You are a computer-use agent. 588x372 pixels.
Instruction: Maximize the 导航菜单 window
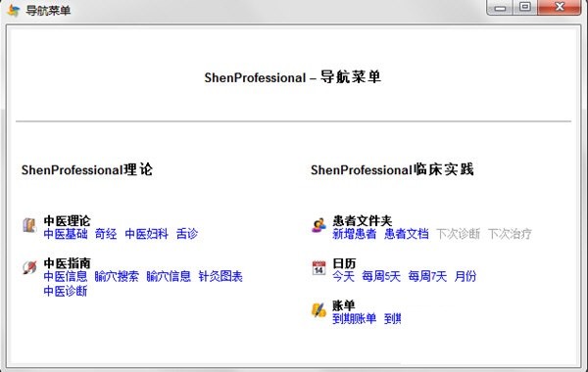pos(525,7)
